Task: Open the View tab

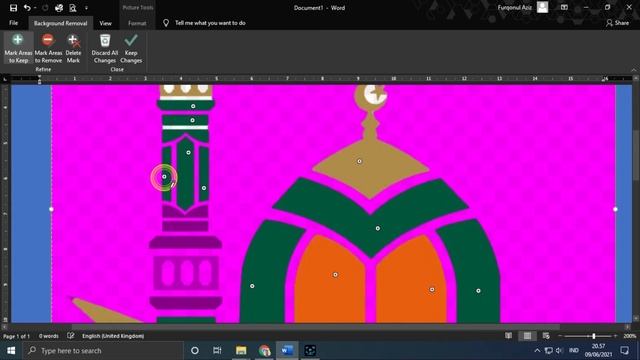Action: tap(105, 23)
